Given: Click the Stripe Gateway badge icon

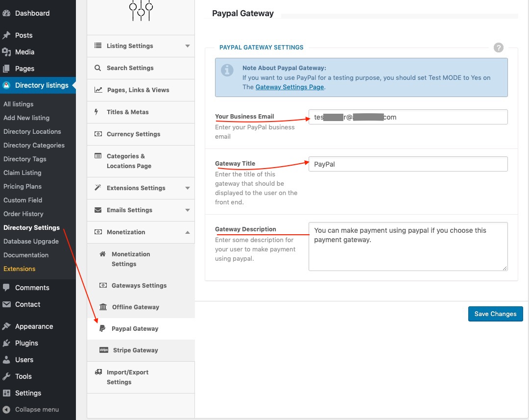Looking at the screenshot, I should click(x=103, y=350).
